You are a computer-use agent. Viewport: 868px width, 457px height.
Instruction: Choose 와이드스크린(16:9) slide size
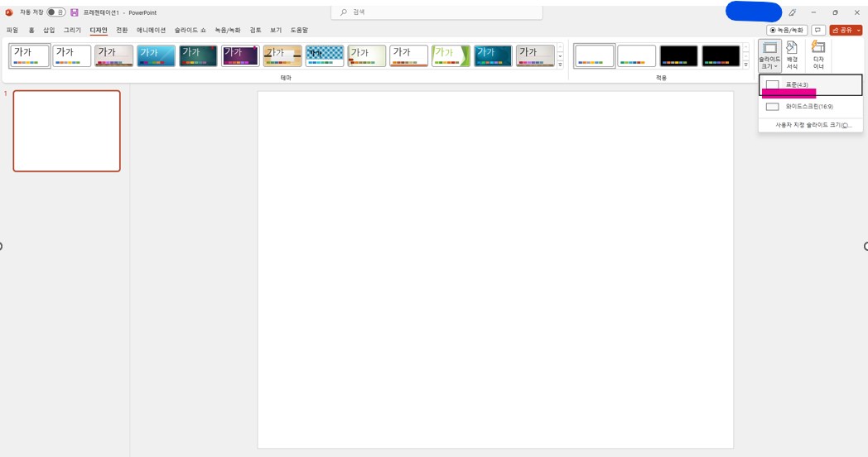click(810, 106)
